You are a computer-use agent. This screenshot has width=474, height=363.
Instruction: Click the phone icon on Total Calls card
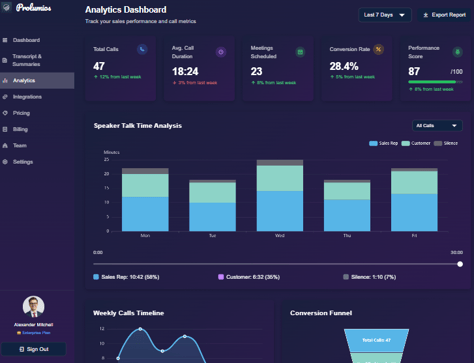click(142, 49)
